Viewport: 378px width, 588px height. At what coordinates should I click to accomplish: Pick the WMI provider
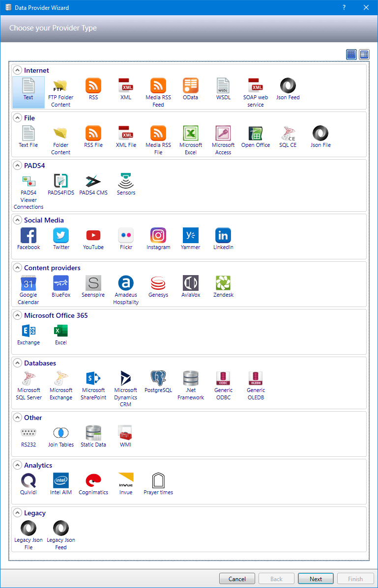click(x=126, y=437)
